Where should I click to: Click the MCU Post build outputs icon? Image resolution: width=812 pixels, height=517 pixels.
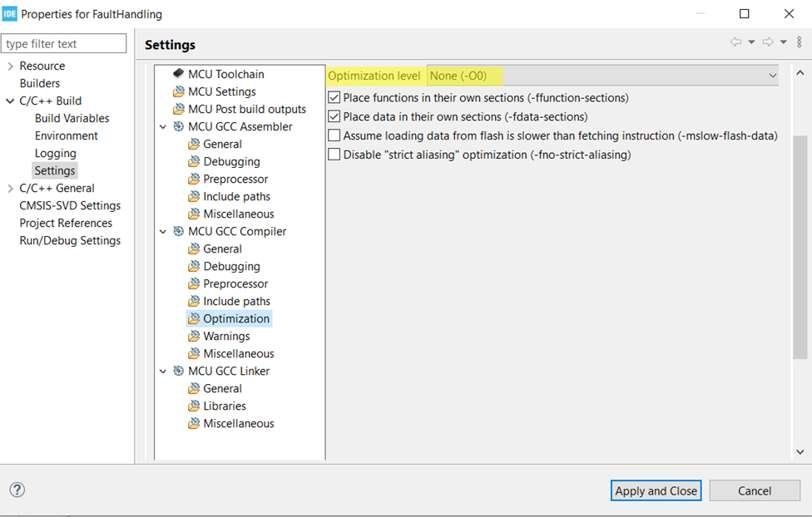[178, 109]
